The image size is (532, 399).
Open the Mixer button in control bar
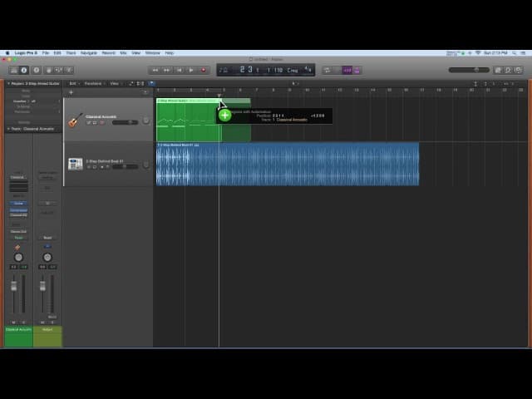click(58, 70)
